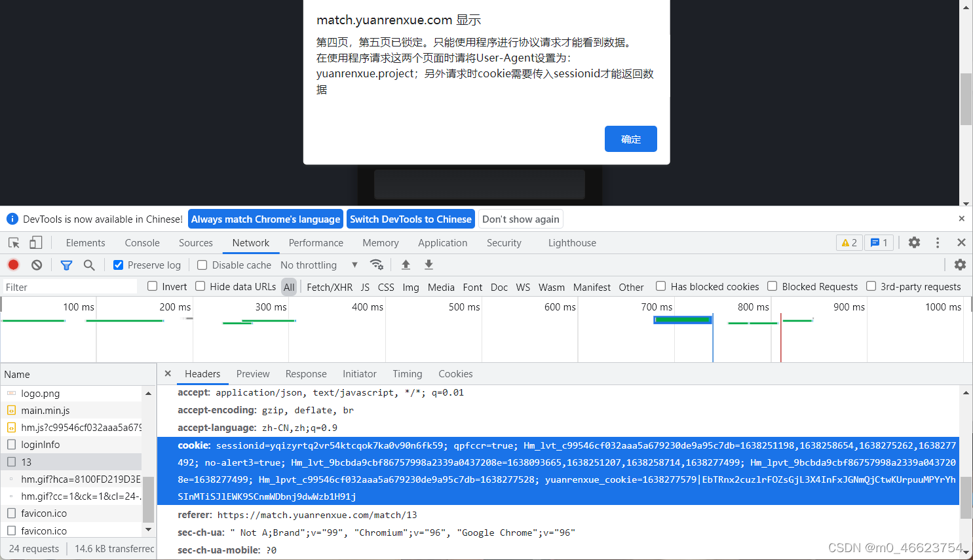Toggle the network filter funnel icon

[66, 265]
